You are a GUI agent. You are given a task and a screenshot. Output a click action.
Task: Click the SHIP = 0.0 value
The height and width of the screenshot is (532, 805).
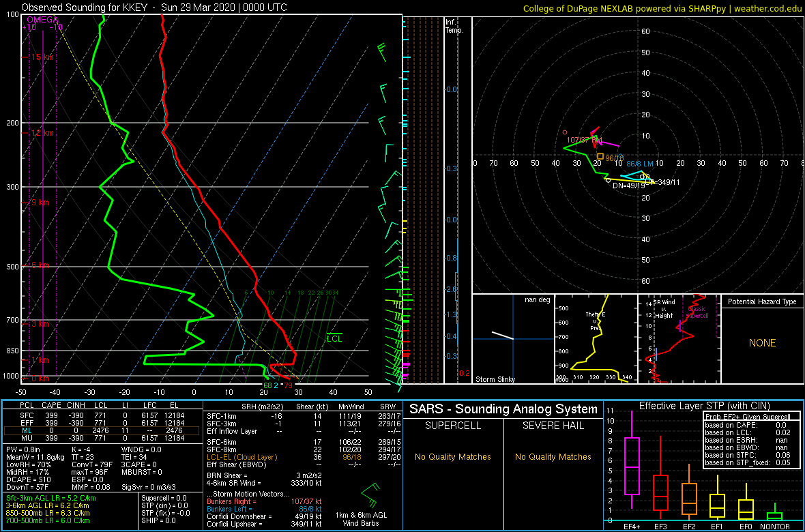tap(160, 520)
